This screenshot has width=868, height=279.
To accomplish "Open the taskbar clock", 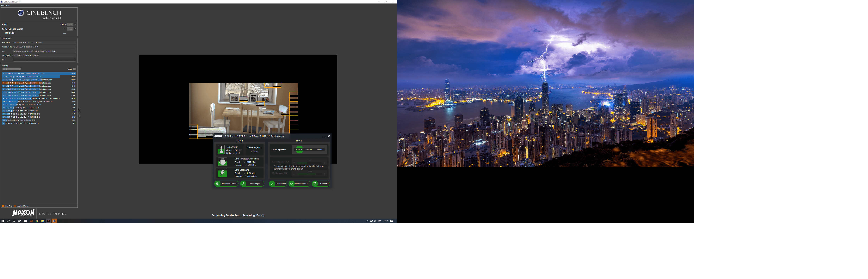I will [386, 221].
